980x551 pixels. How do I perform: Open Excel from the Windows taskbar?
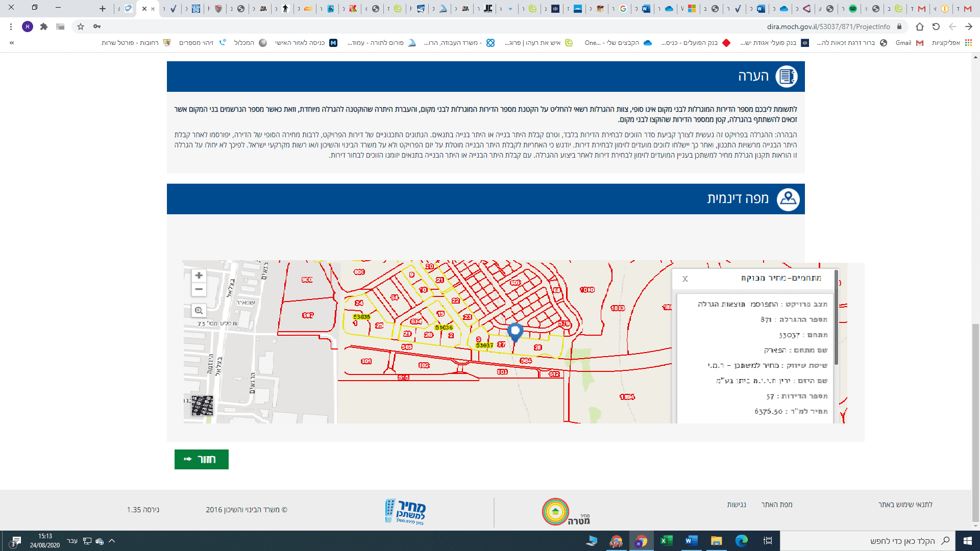pos(666,541)
